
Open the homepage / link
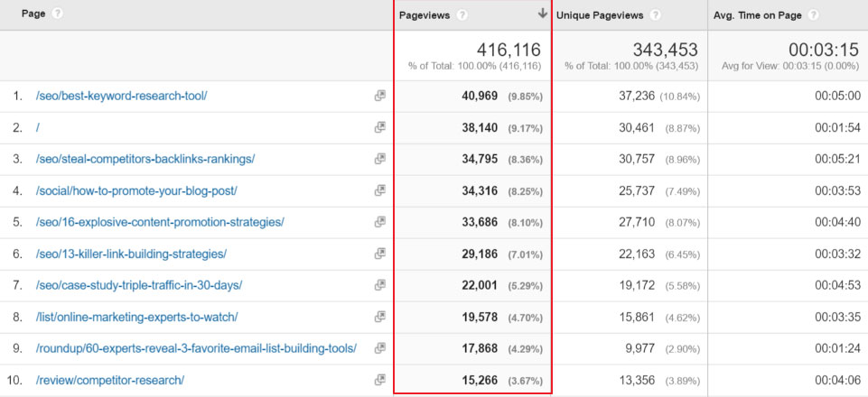pyautogui.click(x=37, y=127)
